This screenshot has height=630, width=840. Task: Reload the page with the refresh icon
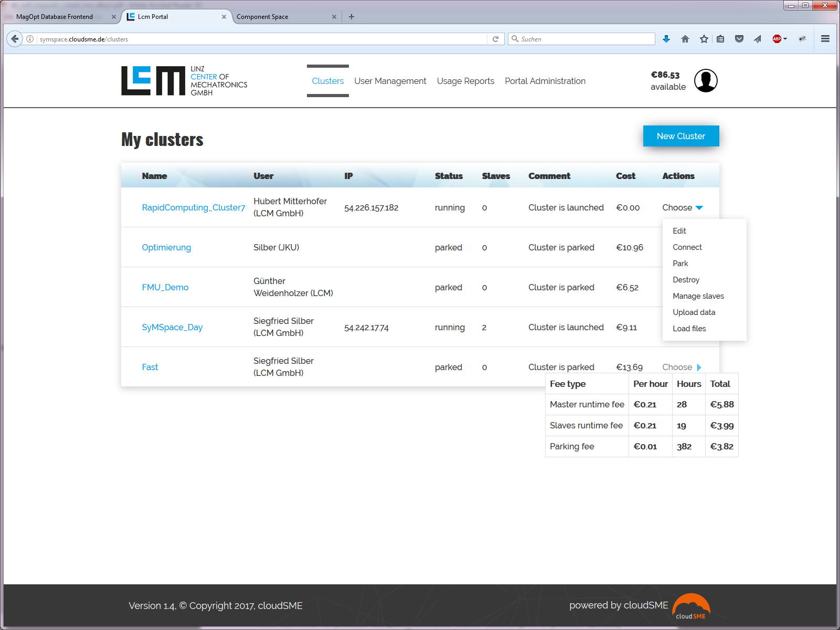495,39
